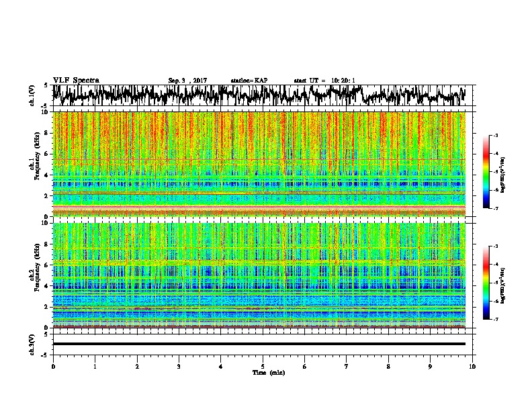Click time axis tick label "7"
Viewport: 532px width, 411px height.
(x=347, y=367)
